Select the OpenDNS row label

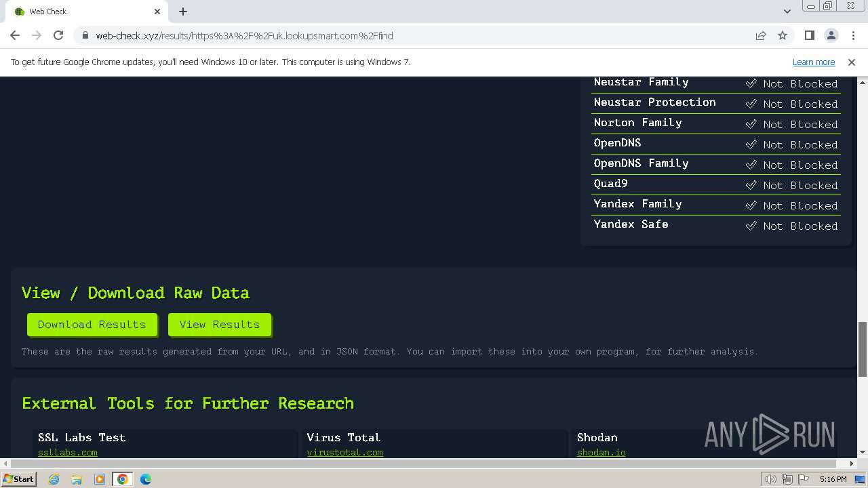coord(617,143)
